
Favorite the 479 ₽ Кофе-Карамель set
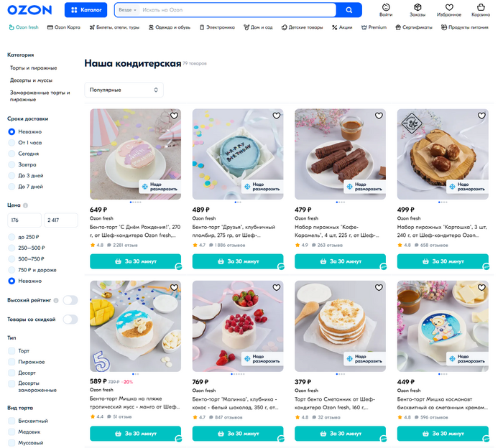pyautogui.click(x=379, y=116)
